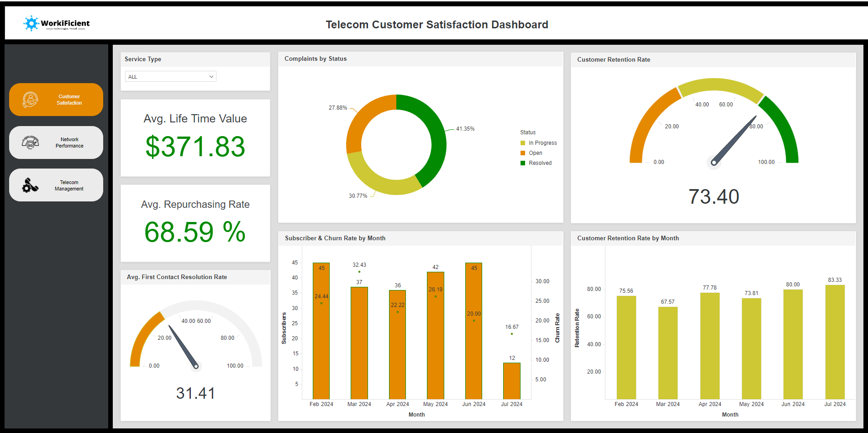Click the 83.33 retention bar for Jul 2024

pos(835,342)
